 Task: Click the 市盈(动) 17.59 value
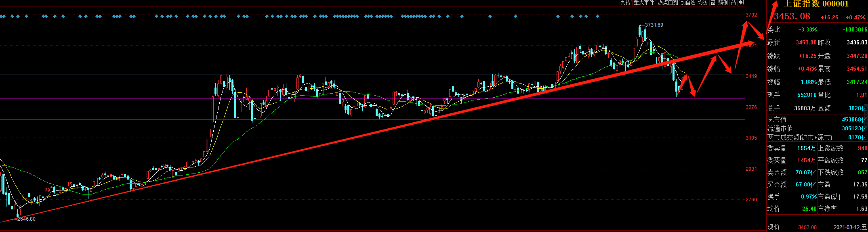click(x=860, y=196)
